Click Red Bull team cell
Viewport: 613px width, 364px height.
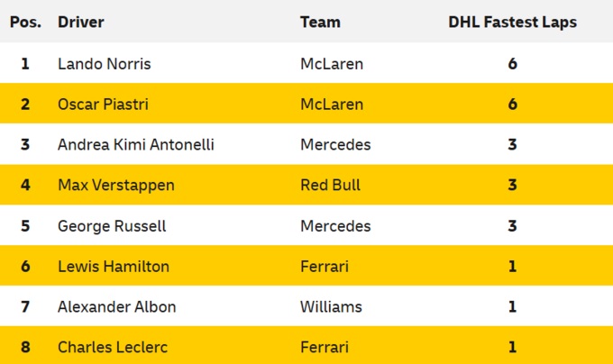330,186
